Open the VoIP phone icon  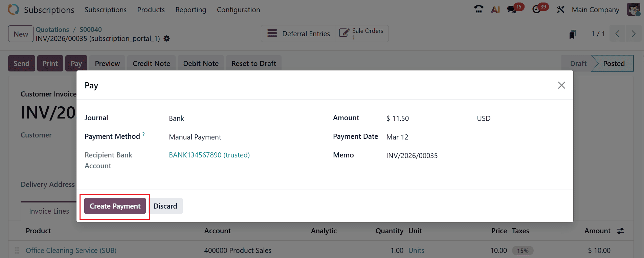click(479, 9)
